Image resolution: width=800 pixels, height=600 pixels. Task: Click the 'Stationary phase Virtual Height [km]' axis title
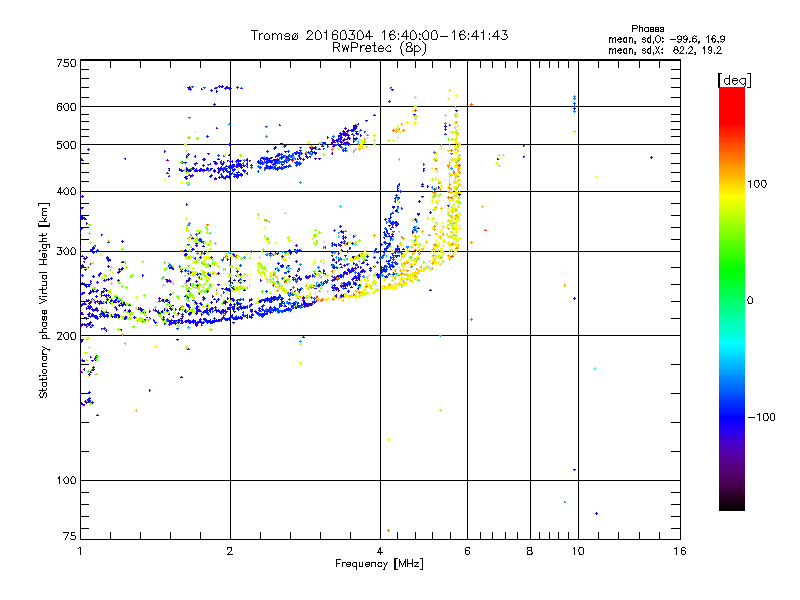pos(43,300)
